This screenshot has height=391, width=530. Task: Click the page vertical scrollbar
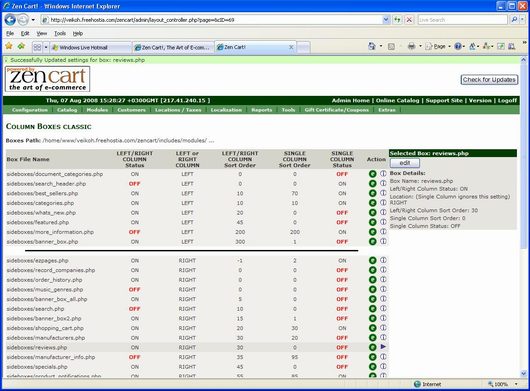click(524, 217)
